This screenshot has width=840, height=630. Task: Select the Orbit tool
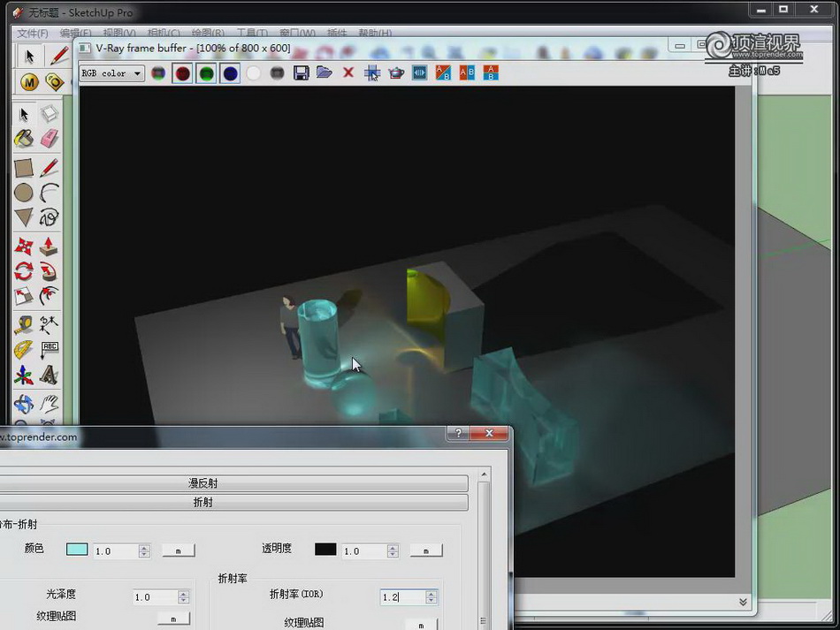(24, 404)
